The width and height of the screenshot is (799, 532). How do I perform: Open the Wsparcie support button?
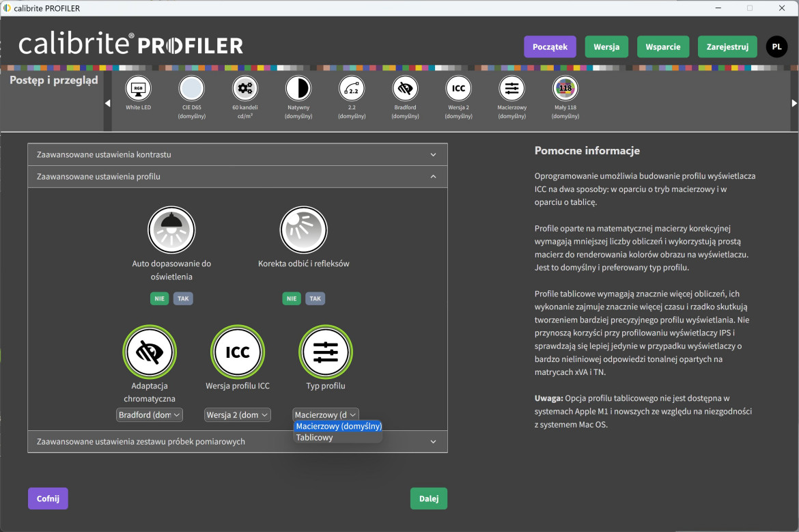[663, 47]
